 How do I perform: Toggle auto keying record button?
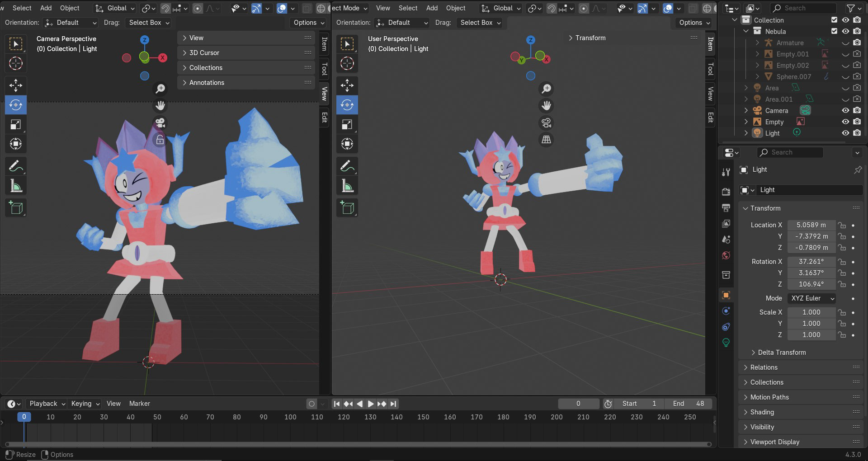[x=311, y=404]
